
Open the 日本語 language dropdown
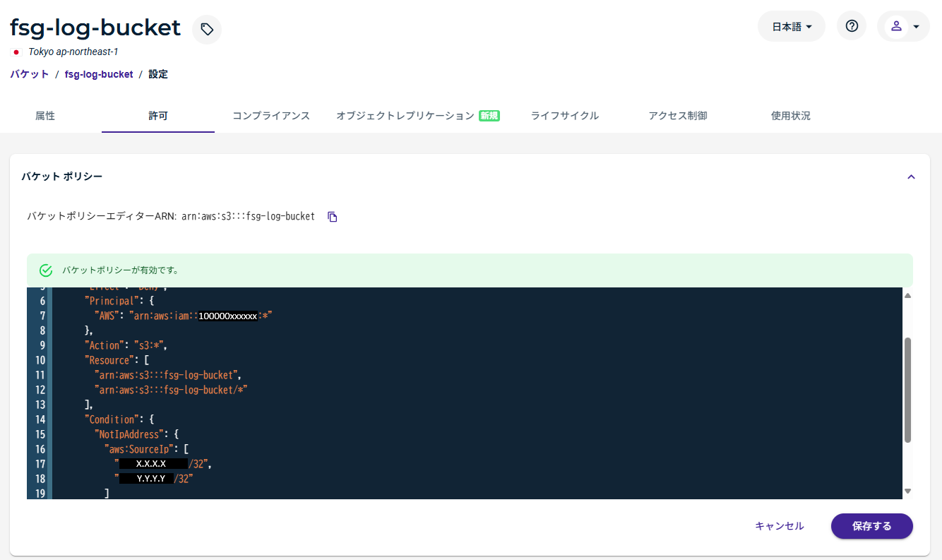point(791,27)
